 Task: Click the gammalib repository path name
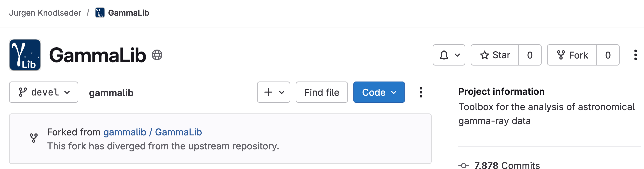point(111,93)
